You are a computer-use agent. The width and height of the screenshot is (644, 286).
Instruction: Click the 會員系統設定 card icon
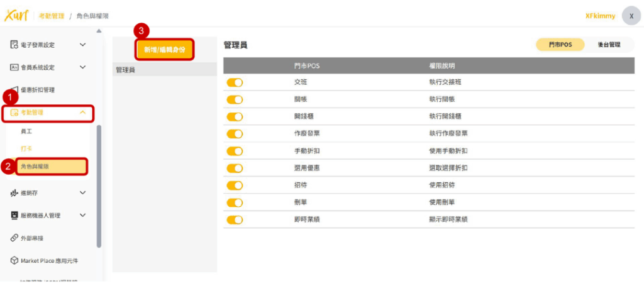(x=14, y=67)
